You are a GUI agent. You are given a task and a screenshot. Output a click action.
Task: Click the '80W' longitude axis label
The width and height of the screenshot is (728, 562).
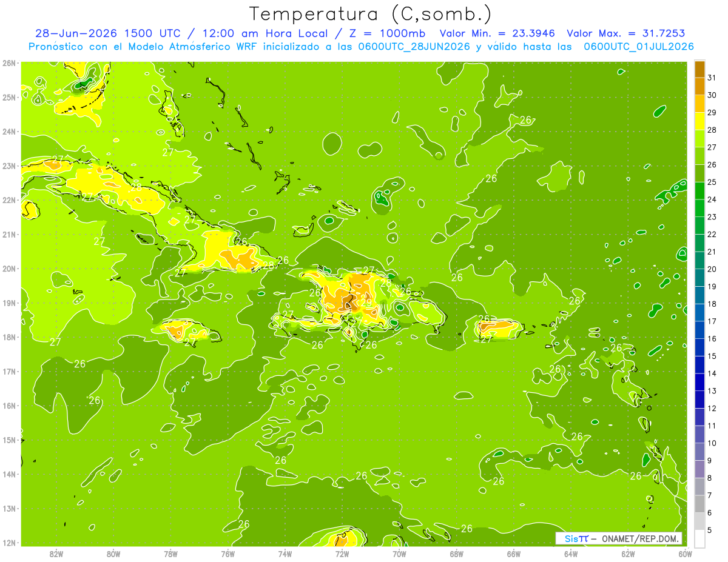pyautogui.click(x=113, y=554)
